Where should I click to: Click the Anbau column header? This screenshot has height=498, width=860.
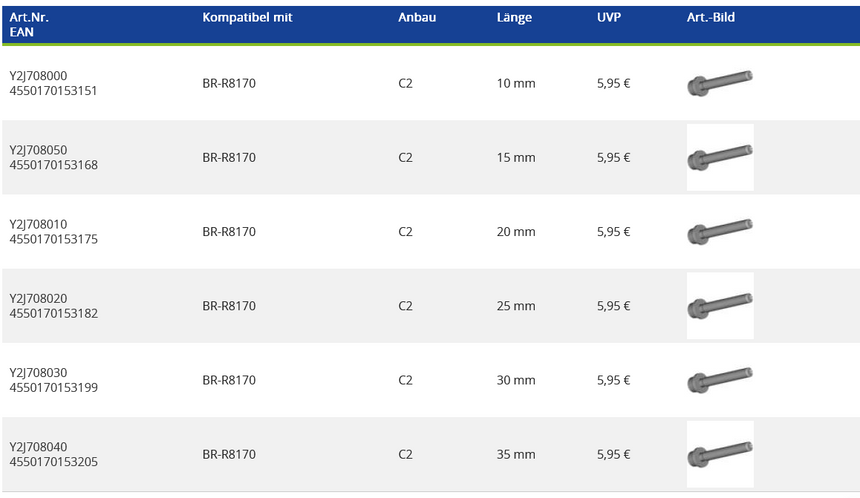coord(417,18)
